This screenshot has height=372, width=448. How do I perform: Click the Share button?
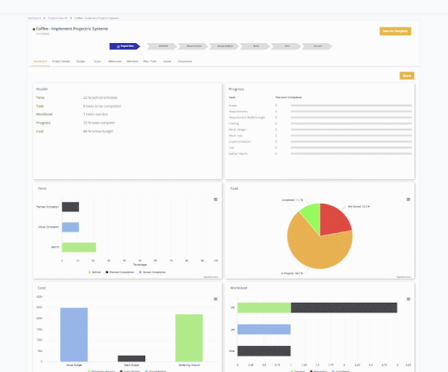tap(407, 76)
